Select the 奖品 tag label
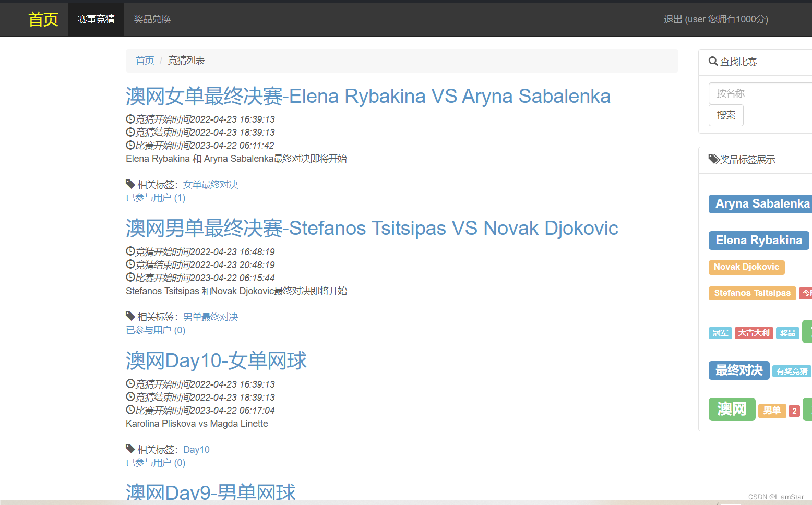This screenshot has height=505, width=812. [x=788, y=333]
